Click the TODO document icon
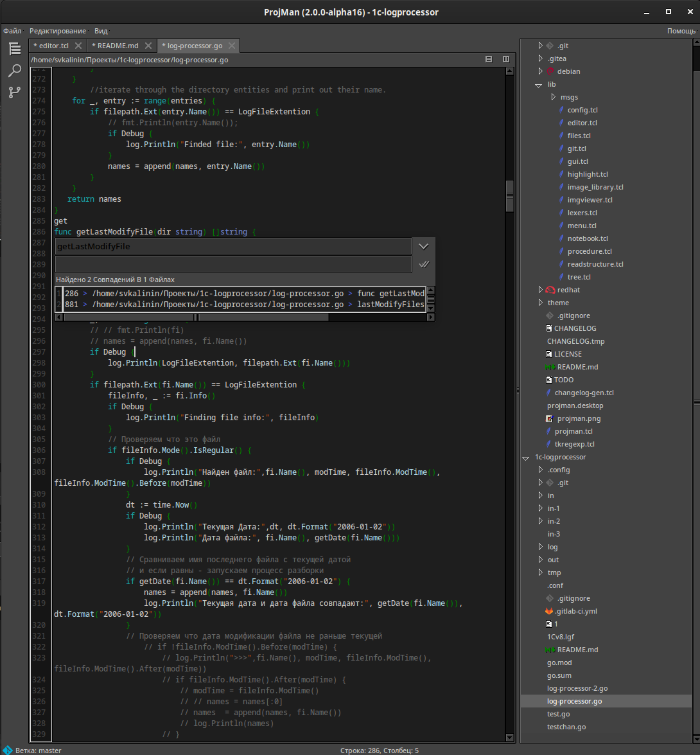Image resolution: width=700 pixels, height=755 pixels. [549, 380]
